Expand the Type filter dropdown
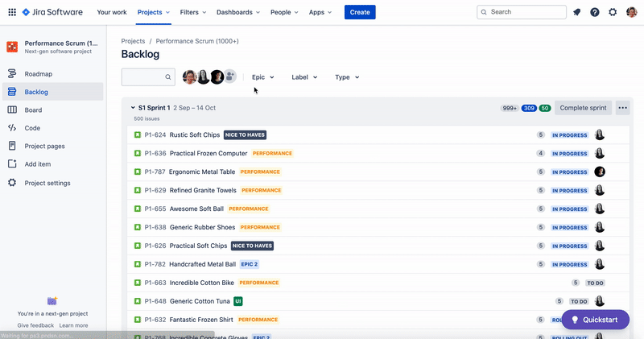 click(x=347, y=76)
